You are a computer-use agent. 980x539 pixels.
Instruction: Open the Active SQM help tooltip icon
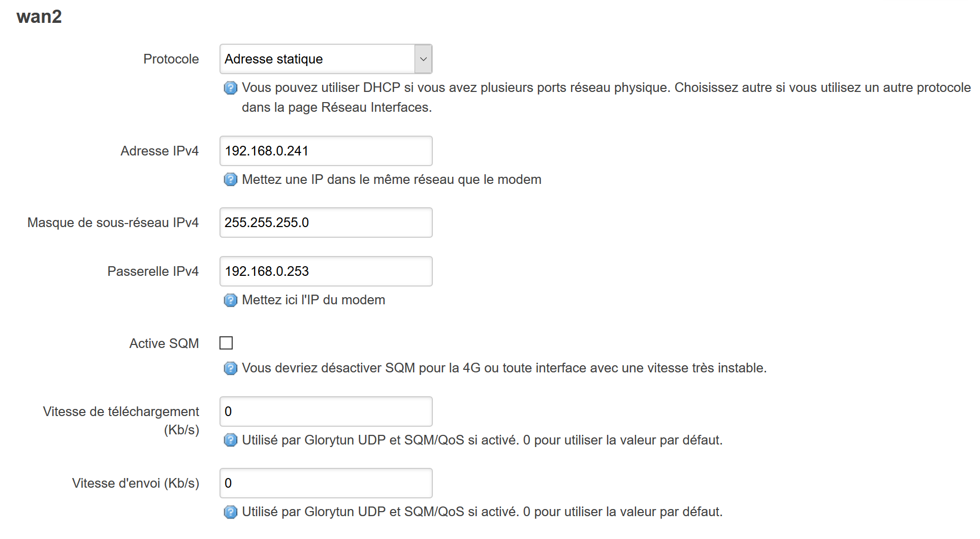pyautogui.click(x=230, y=368)
